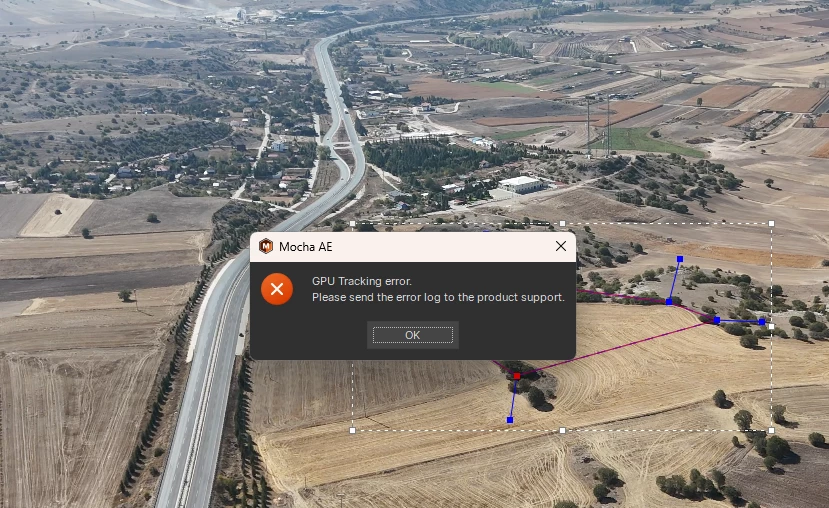Click blue handle at end of horizontal tangent
This screenshot has height=508, width=829.
click(x=761, y=321)
